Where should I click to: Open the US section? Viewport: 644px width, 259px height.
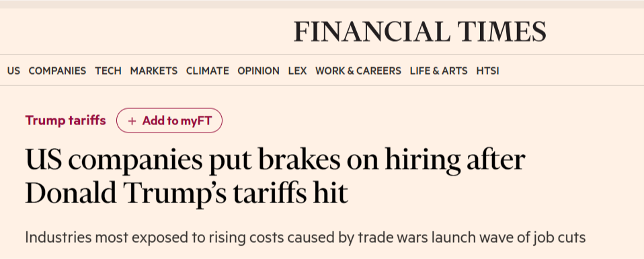[x=13, y=71]
